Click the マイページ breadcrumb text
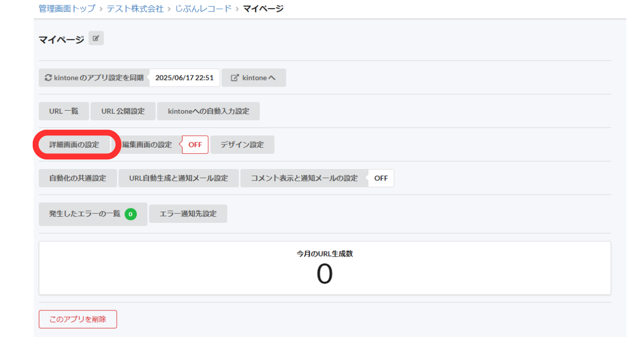 263,9
